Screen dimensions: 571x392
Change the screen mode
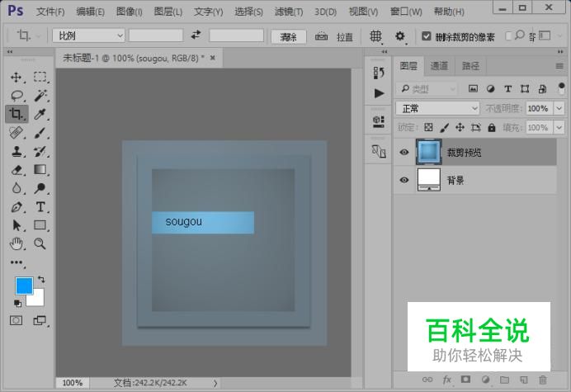coord(40,320)
